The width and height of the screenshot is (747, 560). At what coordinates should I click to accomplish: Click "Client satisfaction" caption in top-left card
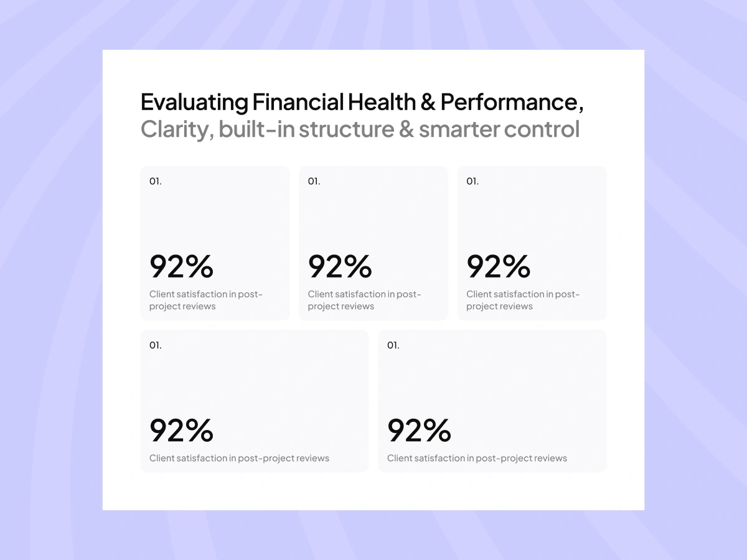tap(206, 300)
